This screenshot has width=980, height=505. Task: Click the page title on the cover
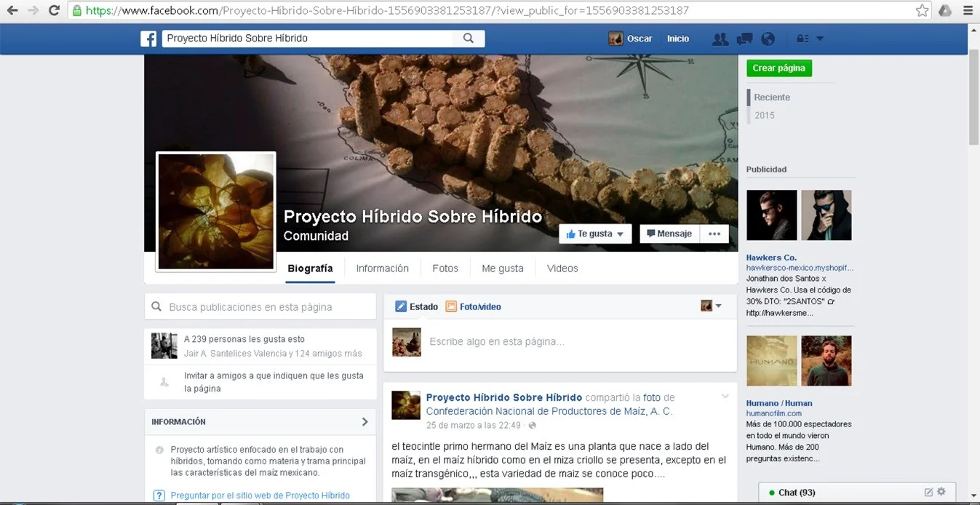(413, 217)
